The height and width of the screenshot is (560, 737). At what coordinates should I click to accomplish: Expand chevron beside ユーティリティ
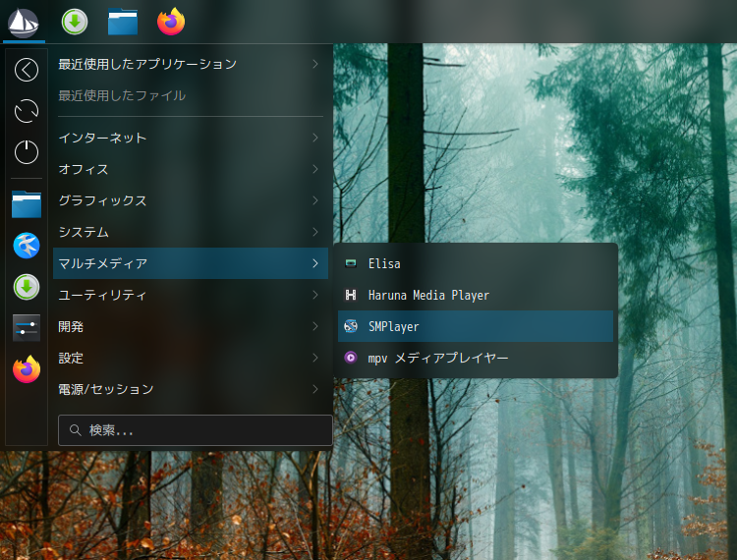[x=315, y=295]
